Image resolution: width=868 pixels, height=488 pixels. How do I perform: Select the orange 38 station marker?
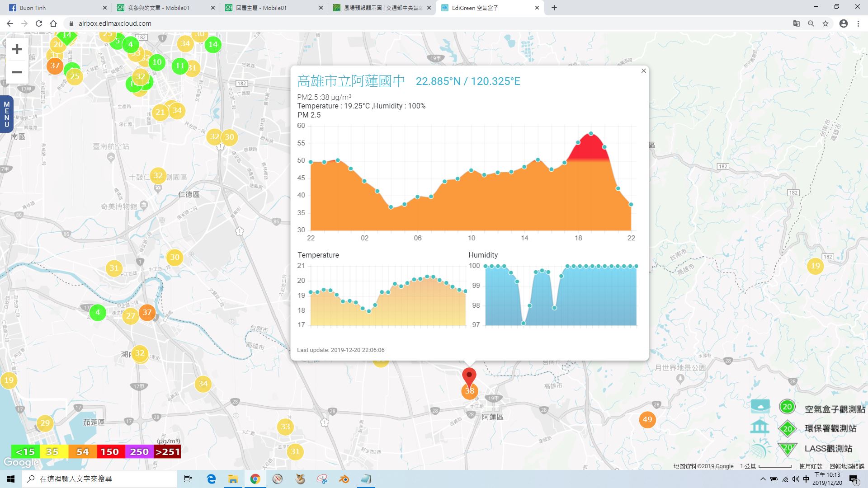click(470, 391)
